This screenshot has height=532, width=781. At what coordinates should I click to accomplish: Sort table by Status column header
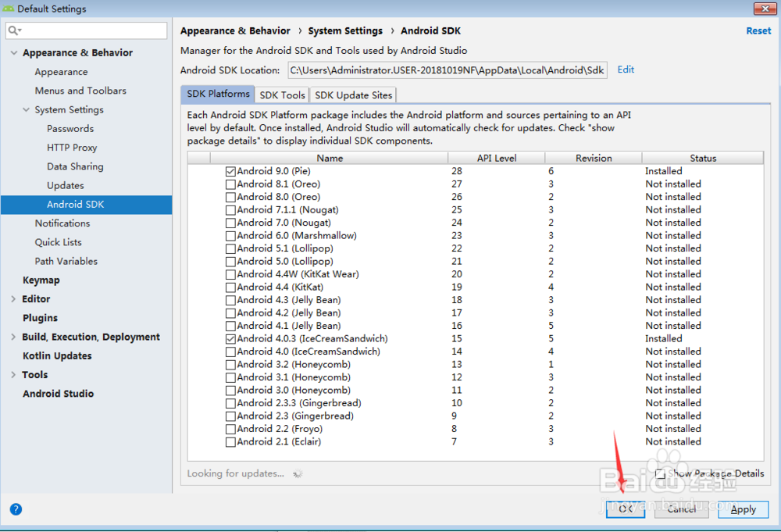pyautogui.click(x=703, y=158)
